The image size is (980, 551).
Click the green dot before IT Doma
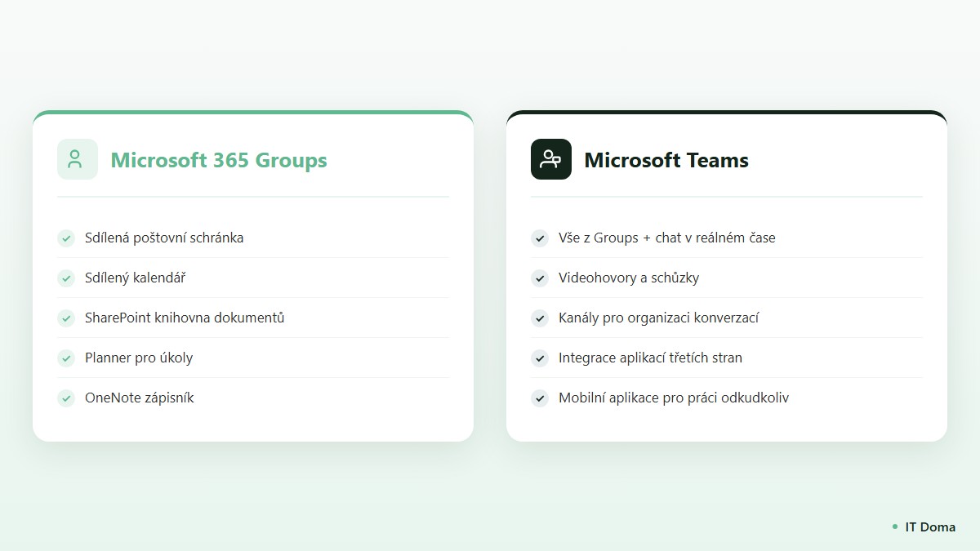tap(895, 527)
